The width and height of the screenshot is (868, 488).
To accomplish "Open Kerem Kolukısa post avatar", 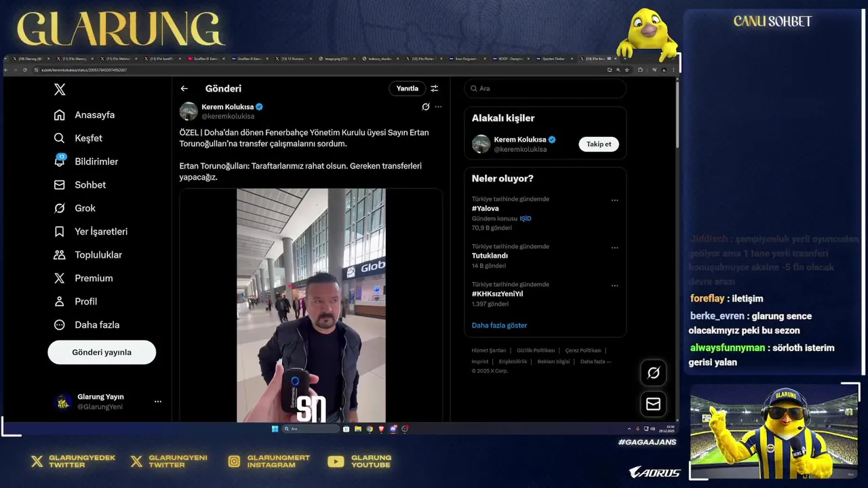I will click(189, 111).
